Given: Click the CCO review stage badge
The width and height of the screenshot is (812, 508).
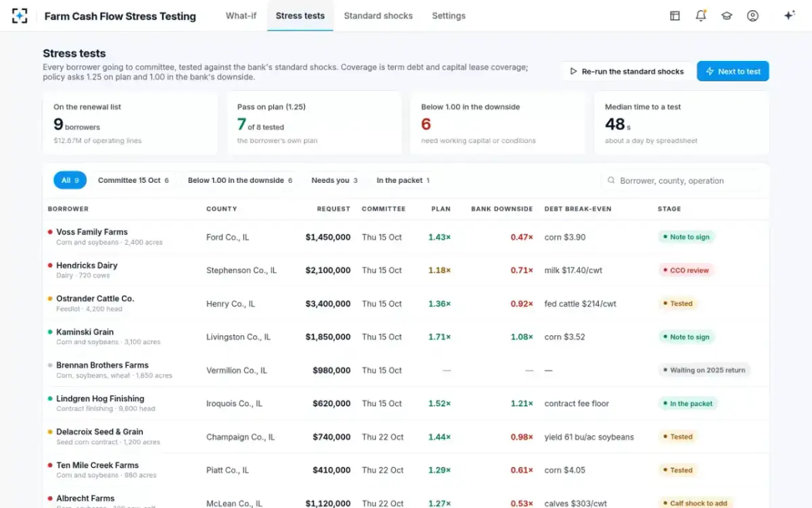Looking at the screenshot, I should (686, 270).
